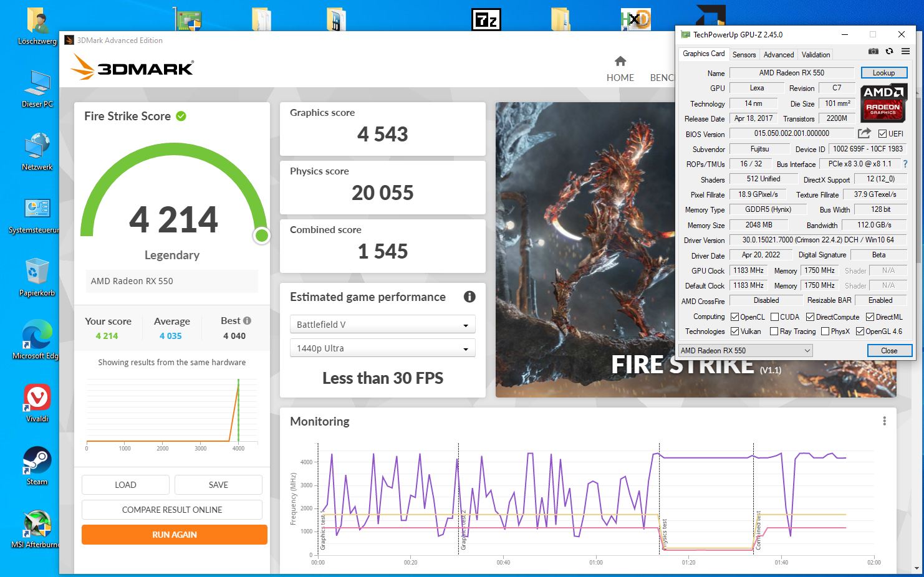Viewport: 924px width, 577px height.
Task: Click the AMD Radeon Graphics logo
Action: [883, 103]
